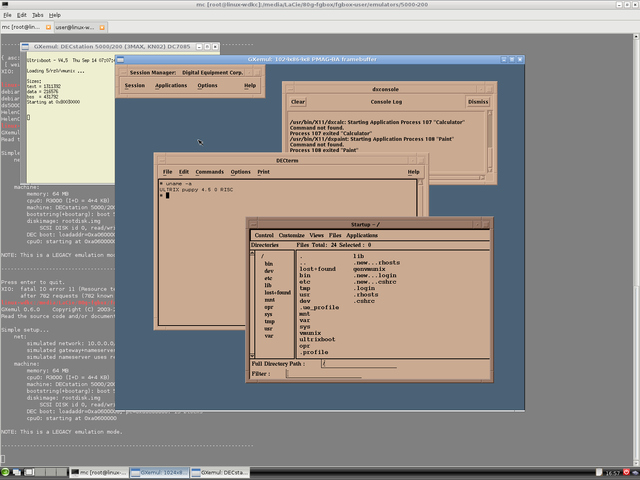Open the DECterm Print menu

[x=263, y=172]
